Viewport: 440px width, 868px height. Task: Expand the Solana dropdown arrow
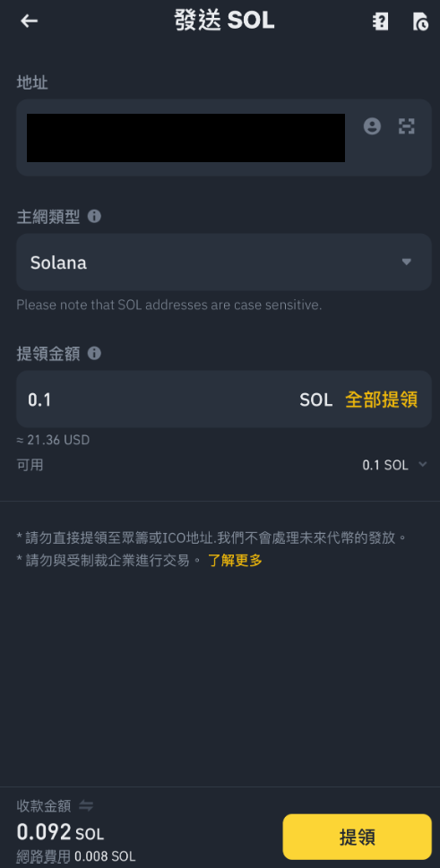tap(406, 262)
